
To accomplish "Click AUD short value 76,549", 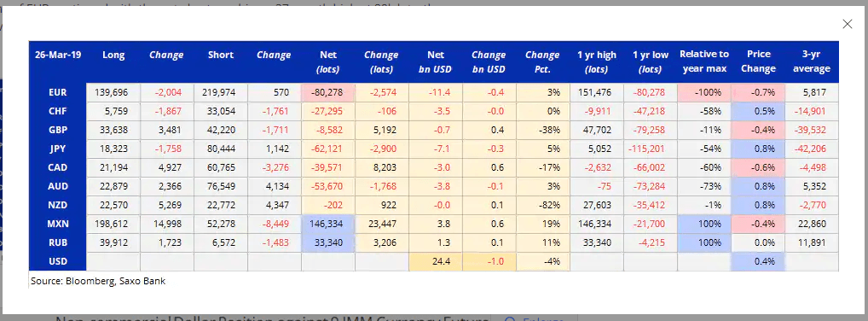I will (x=221, y=186).
